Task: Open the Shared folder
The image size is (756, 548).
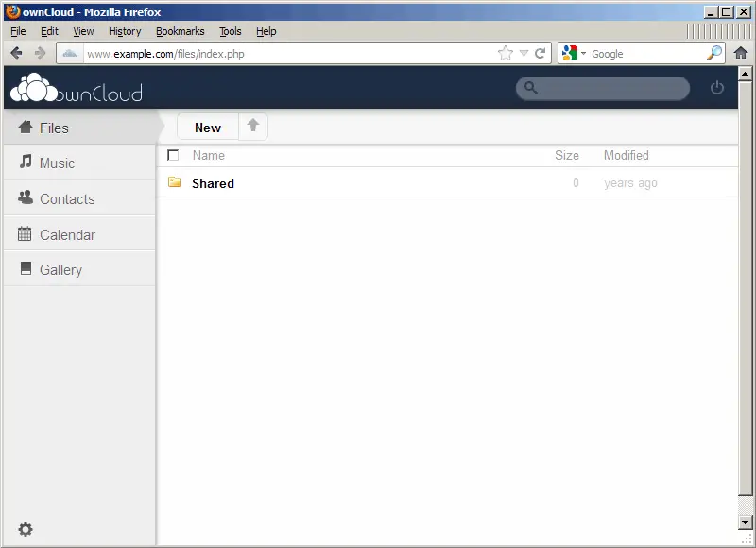Action: [213, 183]
